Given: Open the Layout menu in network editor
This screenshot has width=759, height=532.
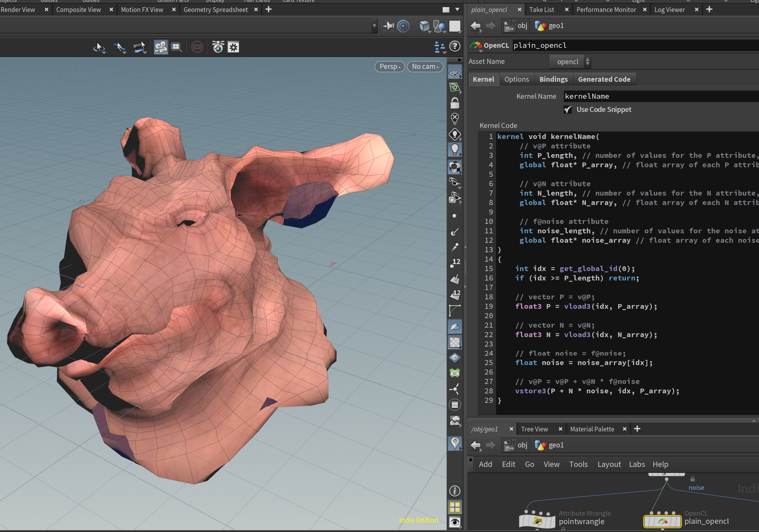Looking at the screenshot, I should 609,464.
